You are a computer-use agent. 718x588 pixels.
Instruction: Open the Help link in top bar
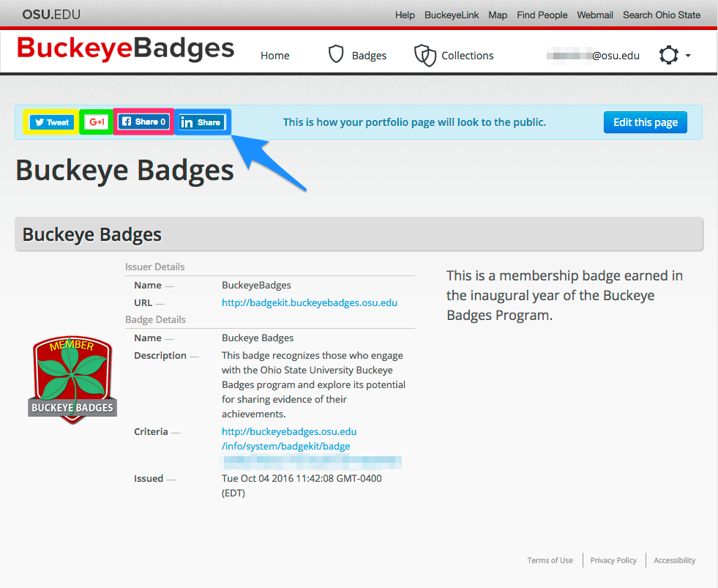click(405, 15)
